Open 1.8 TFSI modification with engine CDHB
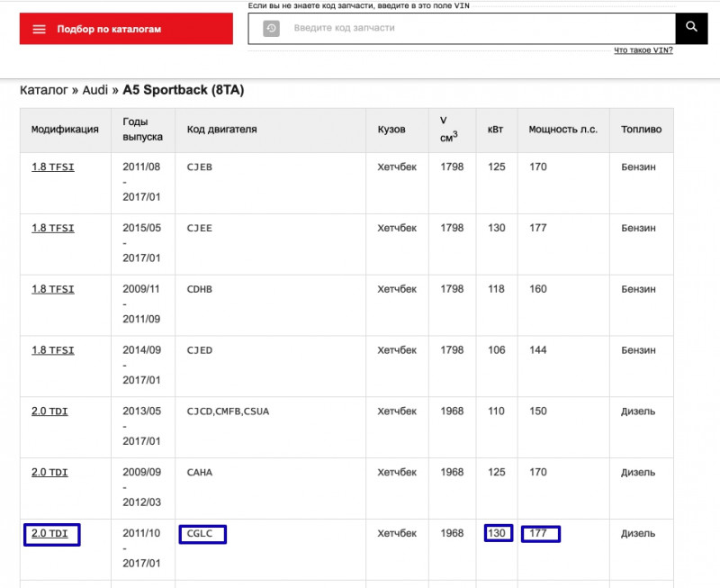 (x=53, y=289)
